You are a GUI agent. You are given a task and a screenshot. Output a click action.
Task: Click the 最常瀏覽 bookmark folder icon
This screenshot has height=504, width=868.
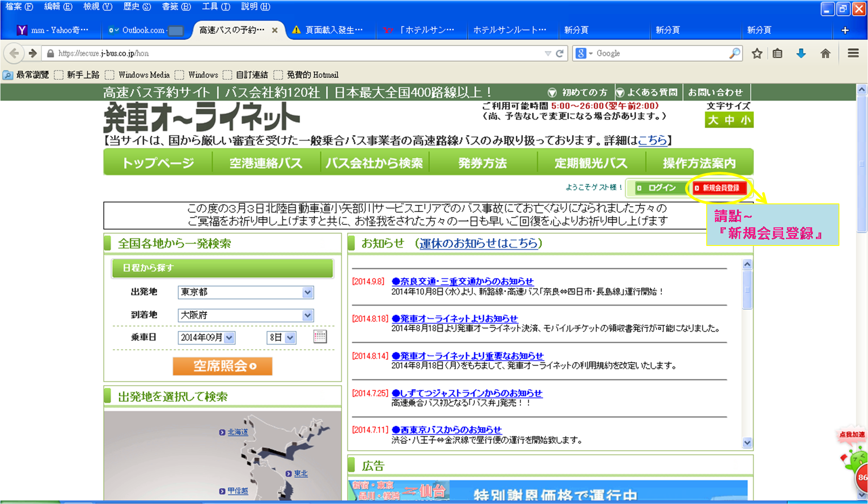point(8,75)
